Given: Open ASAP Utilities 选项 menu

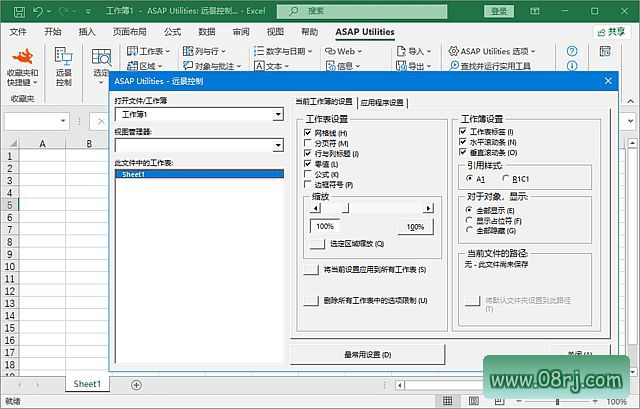Looking at the screenshot, I should 492,51.
